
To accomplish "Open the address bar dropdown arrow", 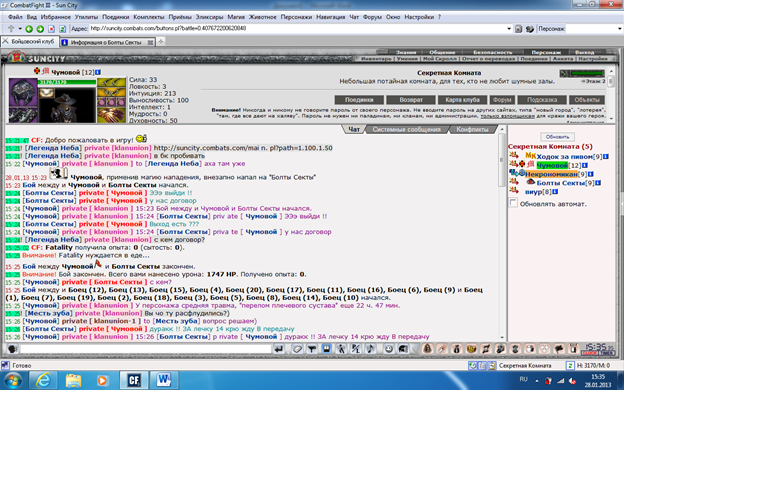I will click(x=508, y=29).
